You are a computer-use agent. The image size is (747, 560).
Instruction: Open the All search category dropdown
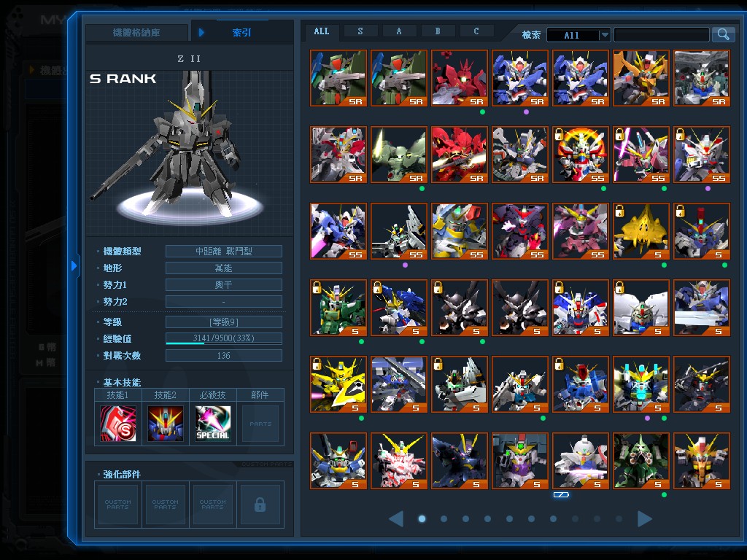[x=578, y=35]
